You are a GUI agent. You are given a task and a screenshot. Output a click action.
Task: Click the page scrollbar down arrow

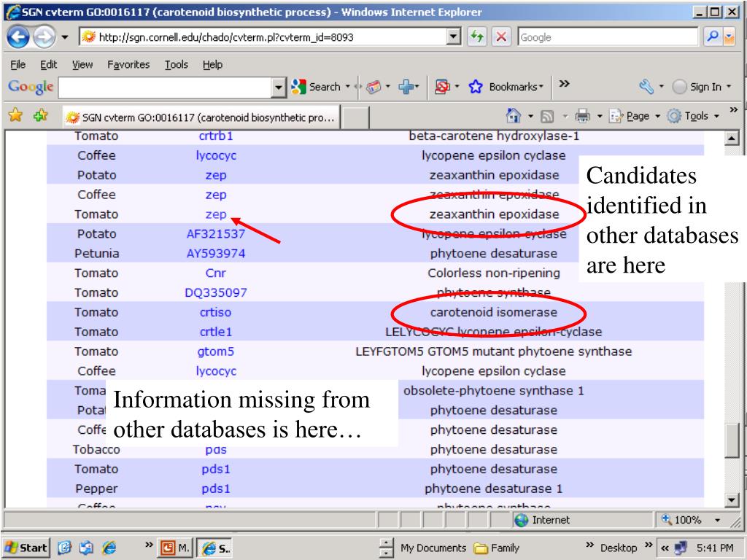point(732,499)
